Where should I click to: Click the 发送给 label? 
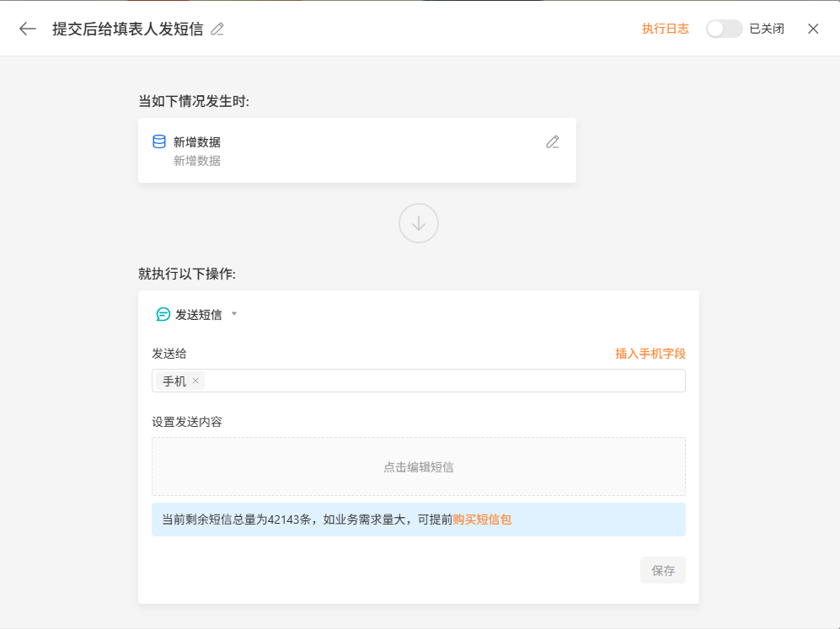(169, 354)
